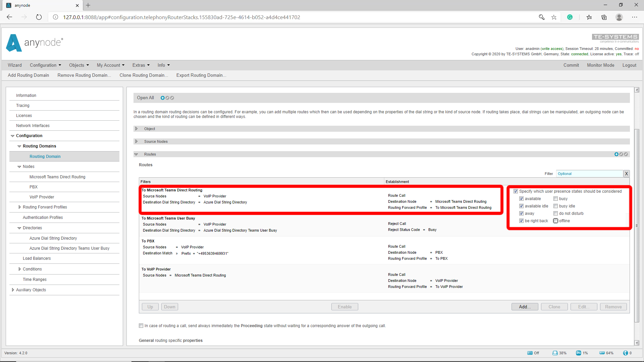Click the last gray icon beside Open All
The height and width of the screenshot is (362, 644).
point(172,98)
